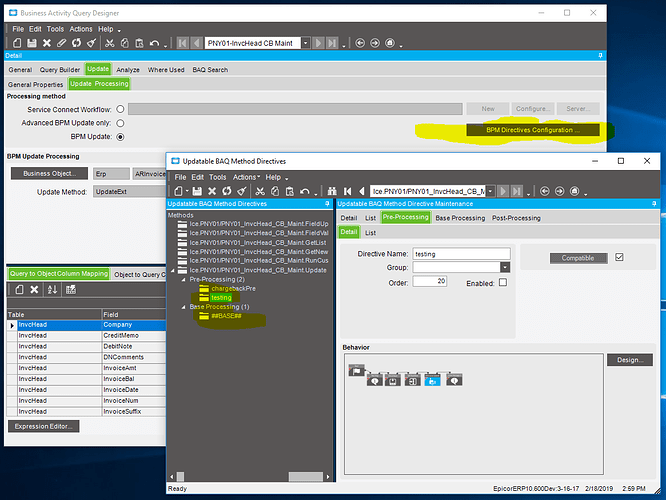
Task: Click Business Object... button
Action: [x=49, y=173]
